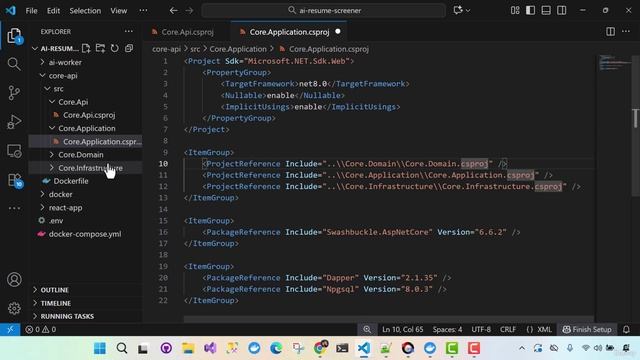The height and width of the screenshot is (360, 640).
Task: Toggle secondary side bar visibility
Action: pyautogui.click(x=562, y=11)
